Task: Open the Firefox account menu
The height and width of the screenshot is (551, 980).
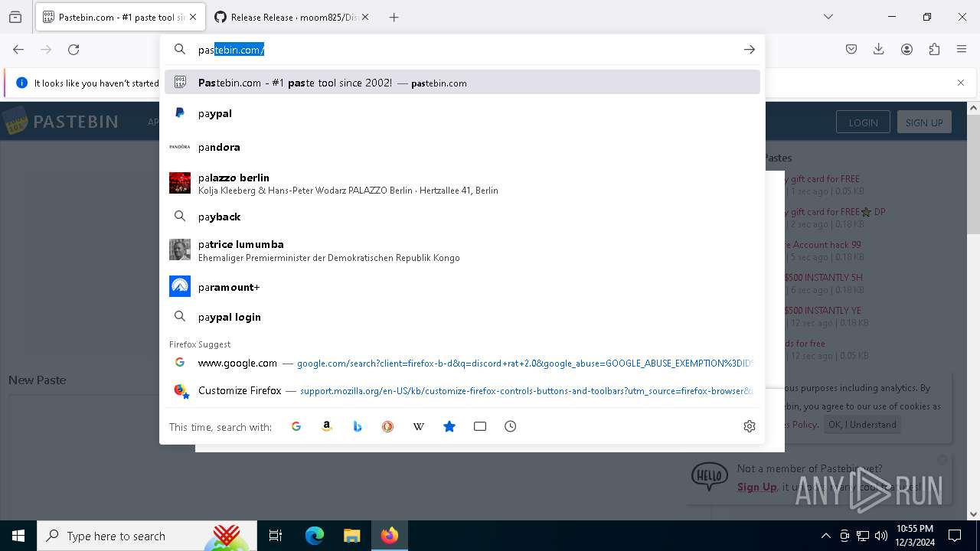Action: 906,49
